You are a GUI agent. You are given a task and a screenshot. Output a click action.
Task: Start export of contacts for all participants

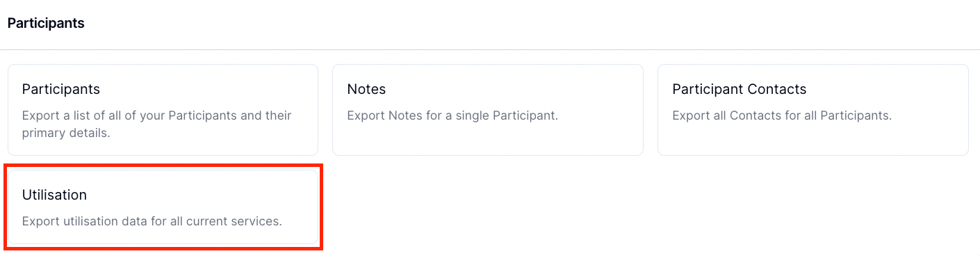tap(812, 110)
